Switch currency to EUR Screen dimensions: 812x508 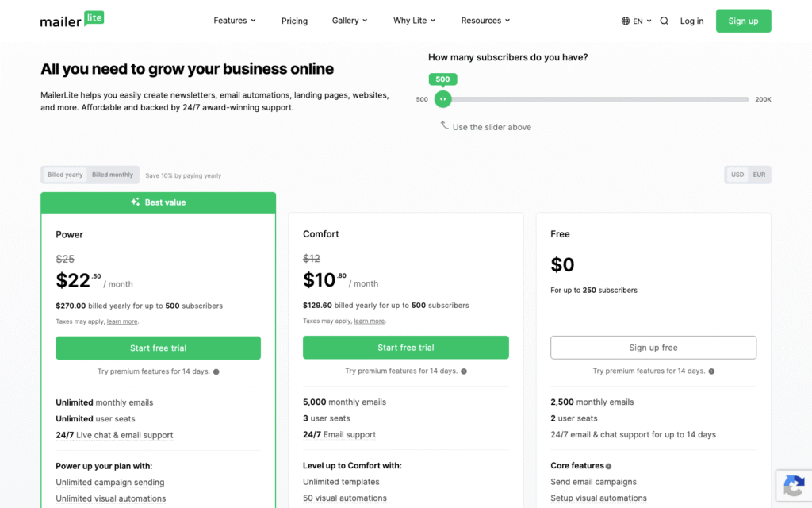(x=759, y=175)
